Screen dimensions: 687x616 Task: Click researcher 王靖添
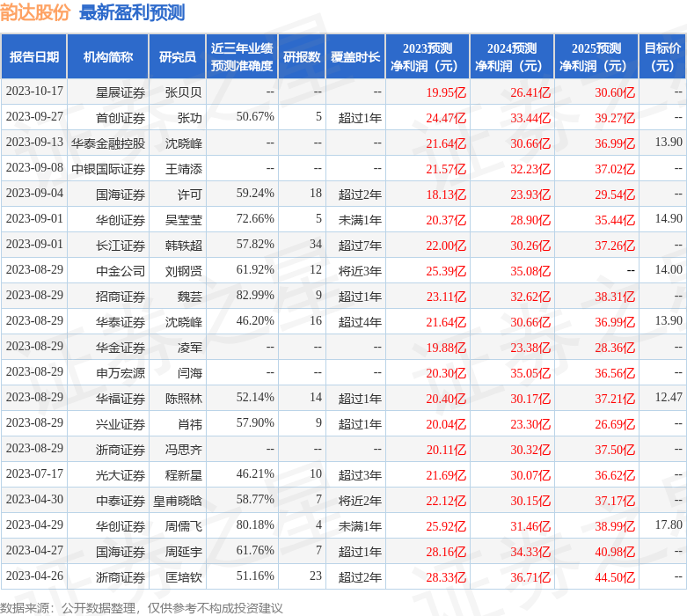[x=184, y=169]
